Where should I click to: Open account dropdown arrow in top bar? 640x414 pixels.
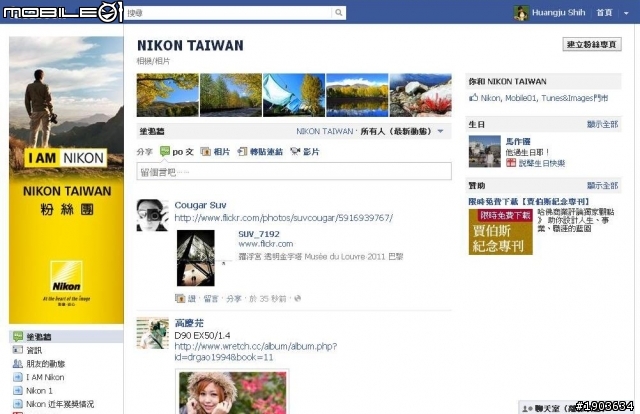(626, 13)
